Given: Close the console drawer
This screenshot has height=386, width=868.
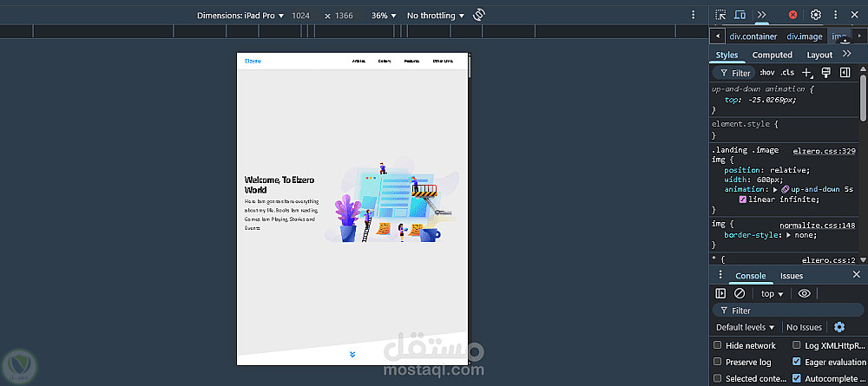Looking at the screenshot, I should tap(857, 275).
